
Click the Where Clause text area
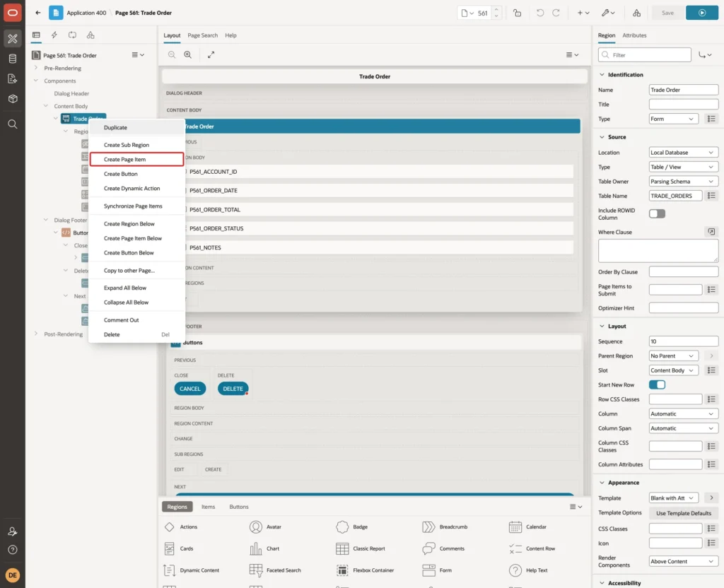point(658,251)
